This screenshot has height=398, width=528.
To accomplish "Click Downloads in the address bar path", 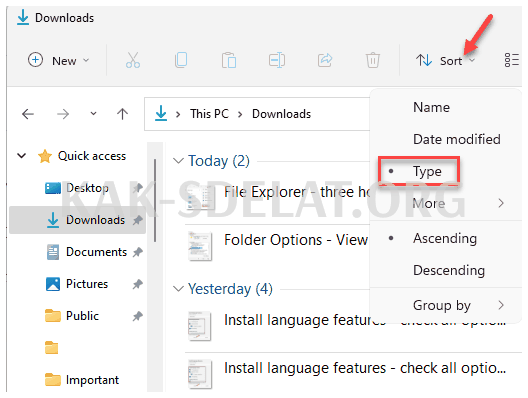I will (282, 114).
